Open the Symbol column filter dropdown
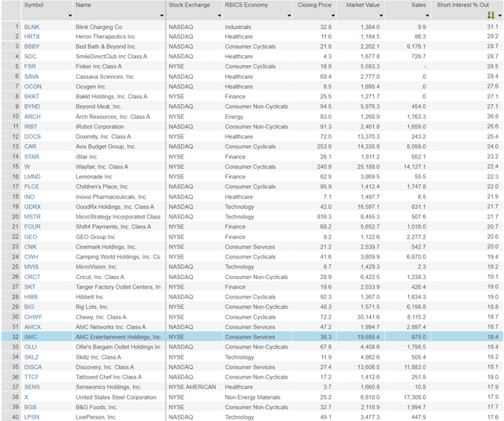The width and height of the screenshot is (504, 421). [70, 16]
